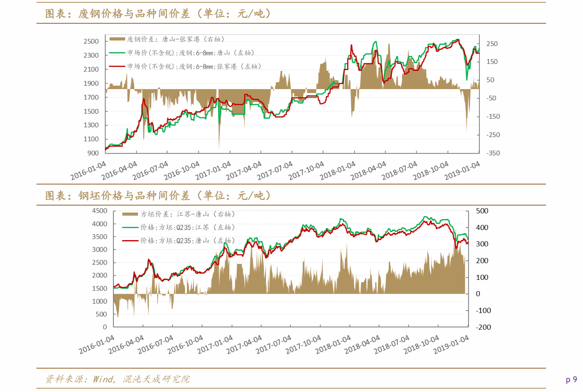Click the tan legend swatch for 方坯价差：江苏-唐山
The image size is (583, 392).
click(130, 214)
